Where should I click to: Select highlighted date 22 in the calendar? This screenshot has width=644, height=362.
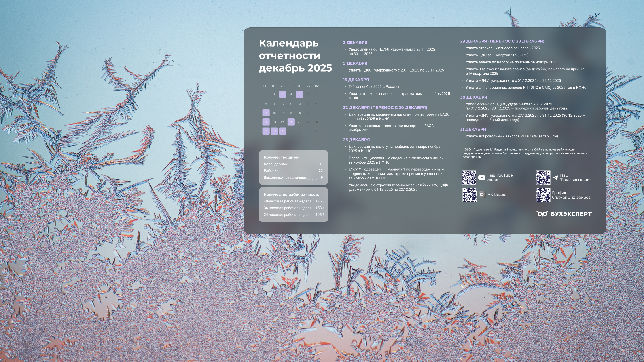(266, 122)
